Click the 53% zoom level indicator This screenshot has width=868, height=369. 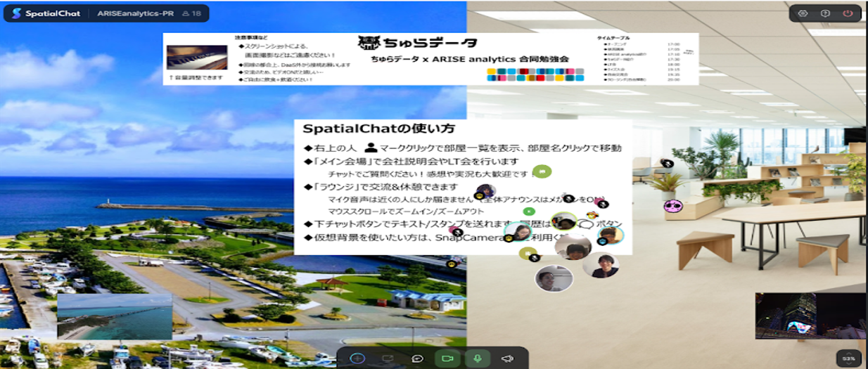click(x=849, y=358)
